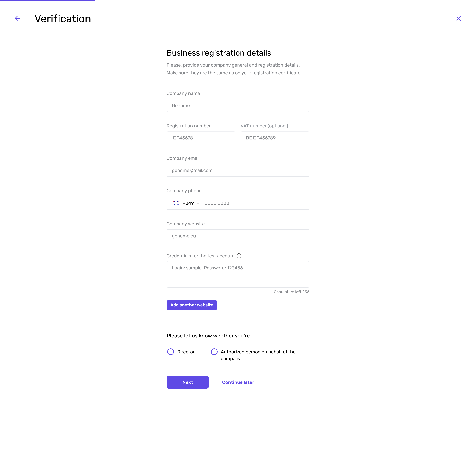Viewport: 476px width, 450px height.
Task: Focus the Registration number field
Action: 201,138
